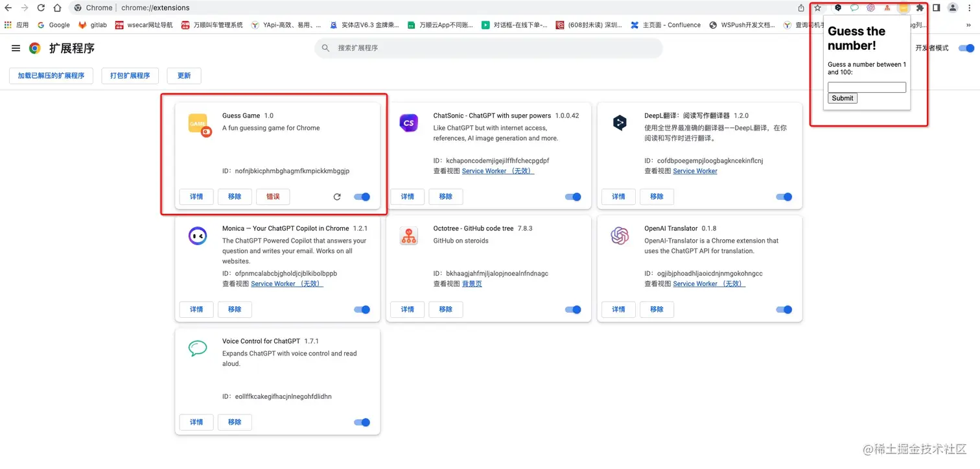Click the pack extension button
The height and width of the screenshot is (469, 980).
(x=130, y=76)
